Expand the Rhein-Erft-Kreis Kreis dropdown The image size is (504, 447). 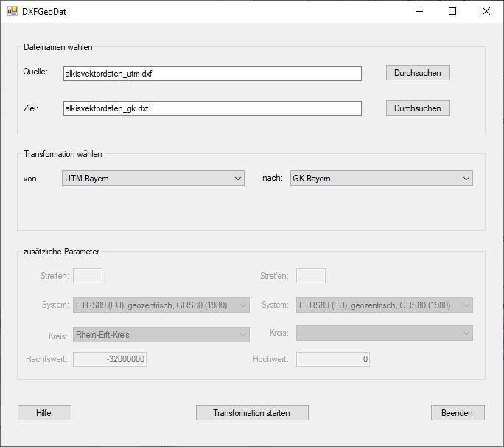tap(161, 335)
